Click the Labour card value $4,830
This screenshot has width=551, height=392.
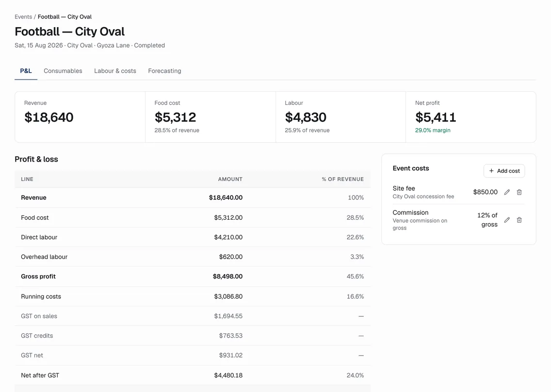click(306, 117)
